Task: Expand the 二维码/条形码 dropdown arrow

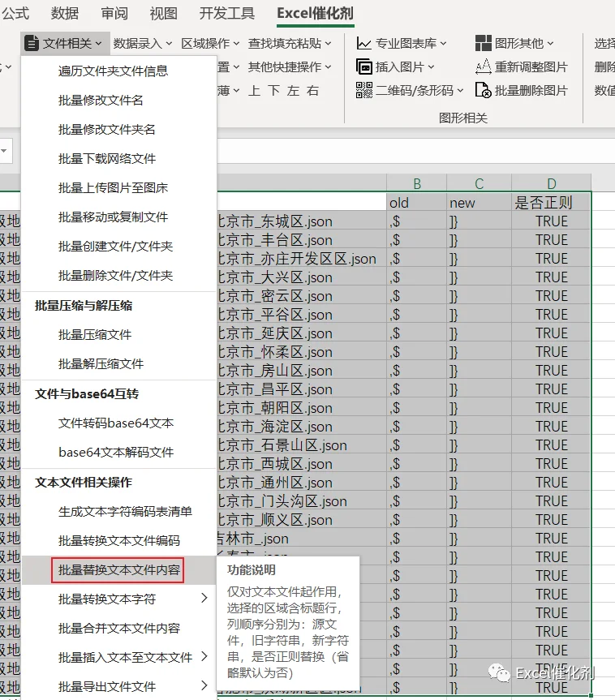Action: [x=461, y=91]
